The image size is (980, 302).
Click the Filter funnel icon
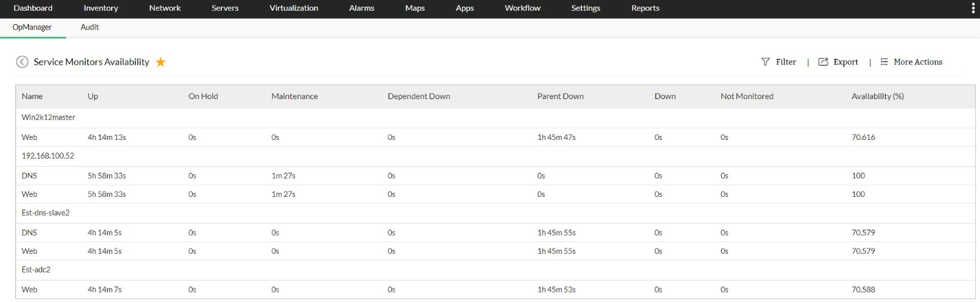pyautogui.click(x=766, y=62)
